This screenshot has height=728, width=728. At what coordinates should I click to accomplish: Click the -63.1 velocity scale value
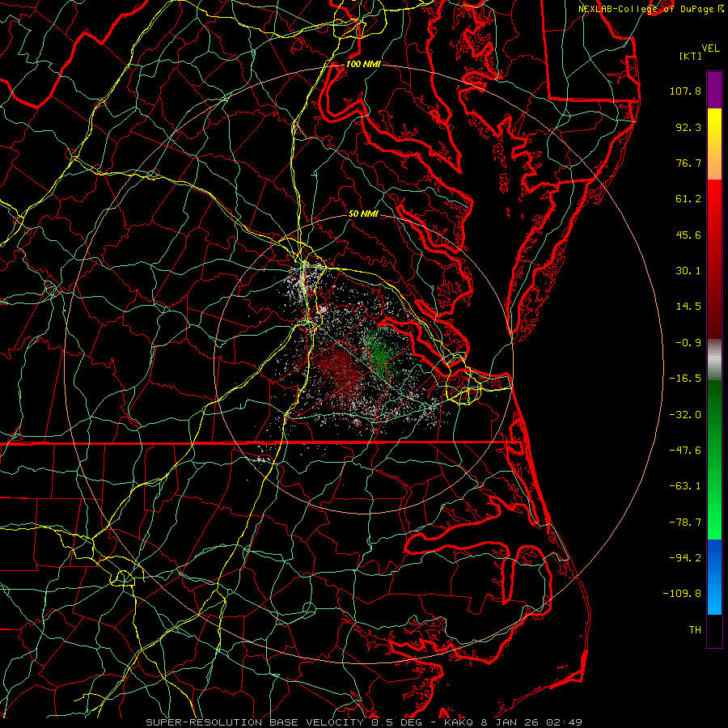point(685,486)
